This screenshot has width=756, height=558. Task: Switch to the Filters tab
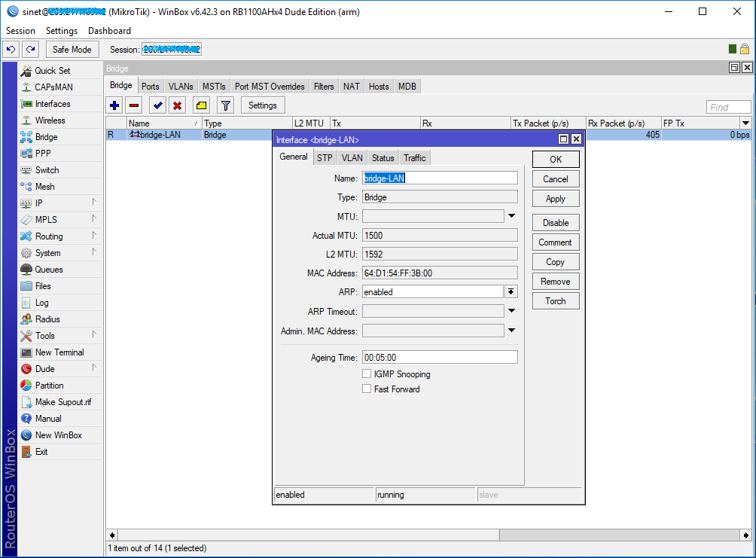click(x=324, y=87)
